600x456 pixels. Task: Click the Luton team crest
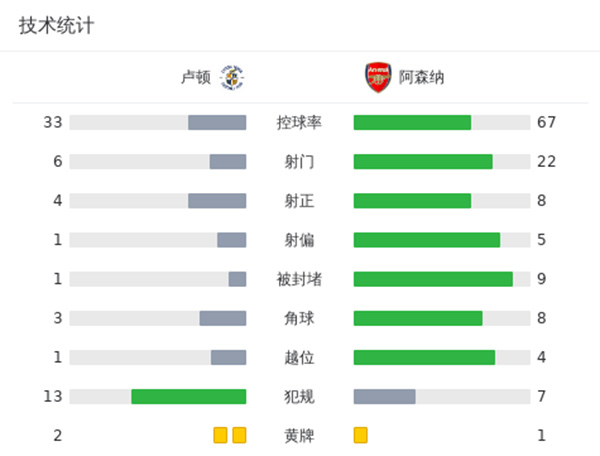click(232, 77)
